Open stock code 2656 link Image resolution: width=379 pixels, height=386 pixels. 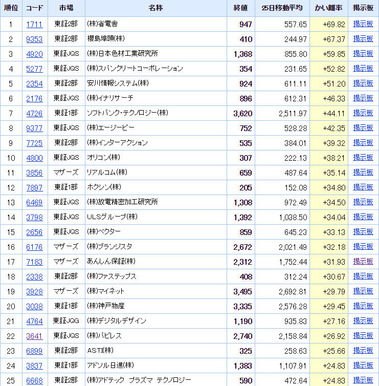point(34,232)
